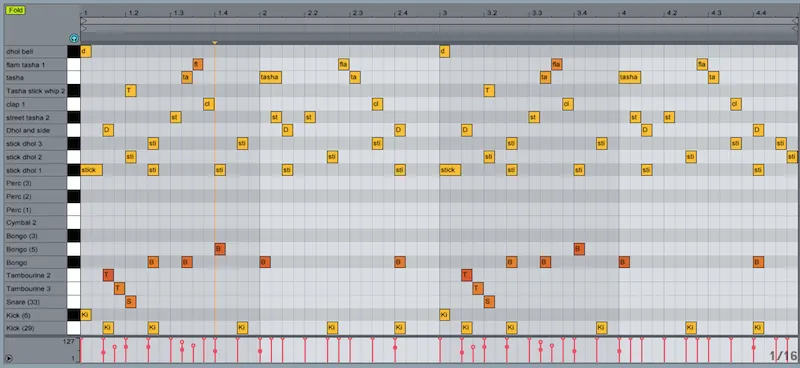Select the Bongo (5) note in bar 1
Image resolution: width=800 pixels, height=368 pixels.
point(220,249)
